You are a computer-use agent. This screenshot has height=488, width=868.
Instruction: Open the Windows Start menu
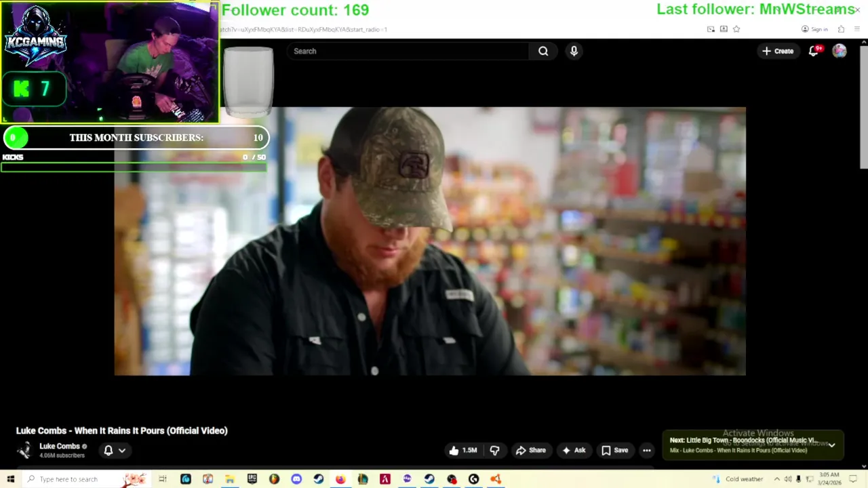coord(10,479)
